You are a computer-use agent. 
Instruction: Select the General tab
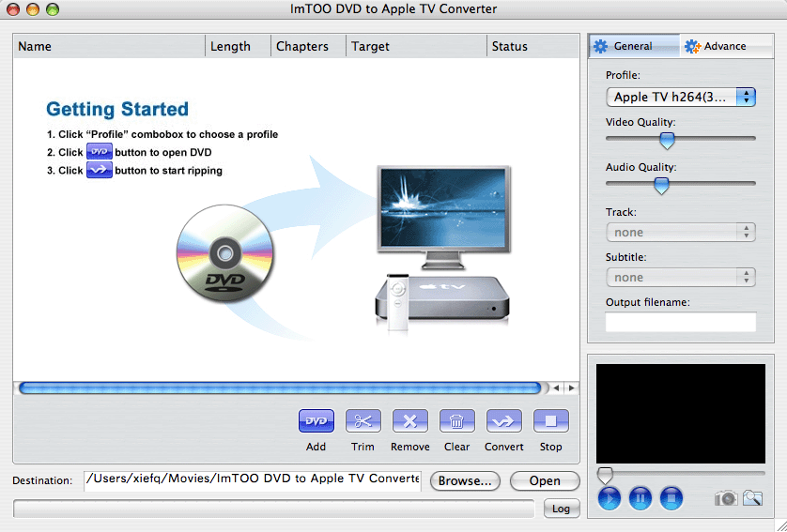[x=633, y=46]
